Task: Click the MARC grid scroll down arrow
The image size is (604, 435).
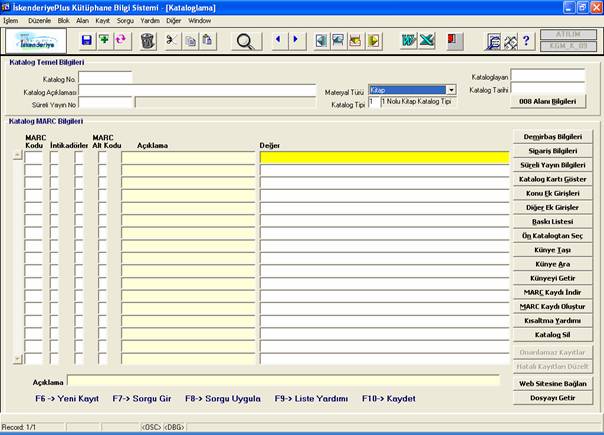Action: click(x=17, y=359)
